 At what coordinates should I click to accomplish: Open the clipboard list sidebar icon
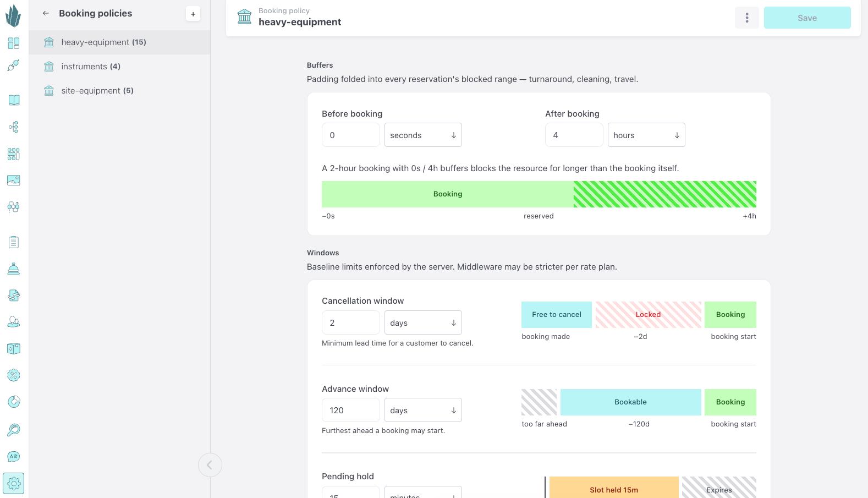[14, 242]
